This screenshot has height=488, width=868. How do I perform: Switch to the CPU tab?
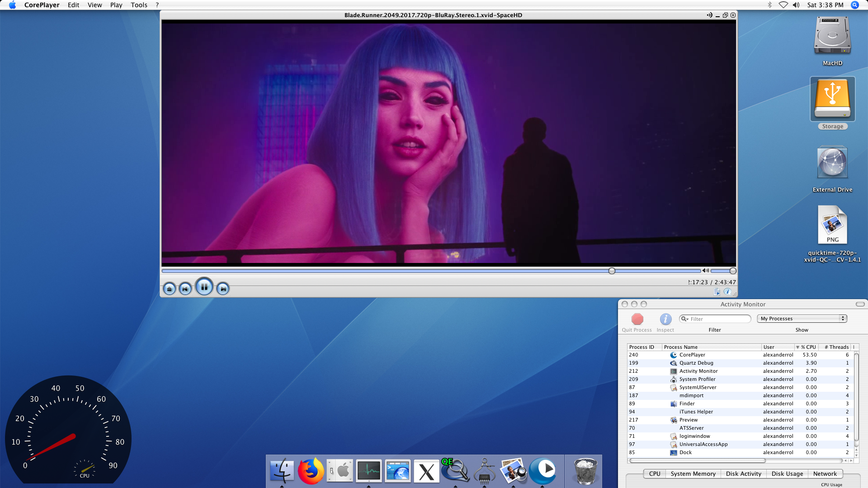click(655, 474)
